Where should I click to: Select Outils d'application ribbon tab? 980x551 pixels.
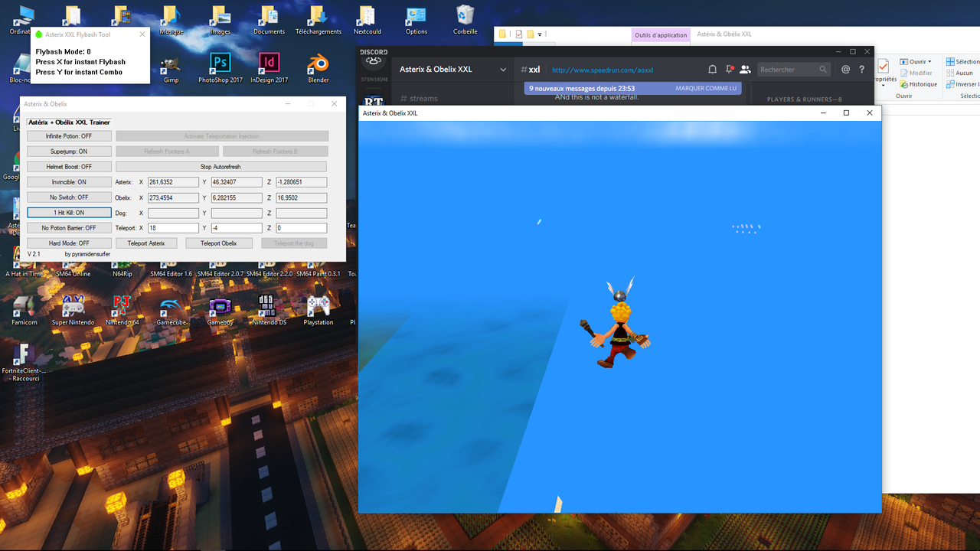coord(661,34)
